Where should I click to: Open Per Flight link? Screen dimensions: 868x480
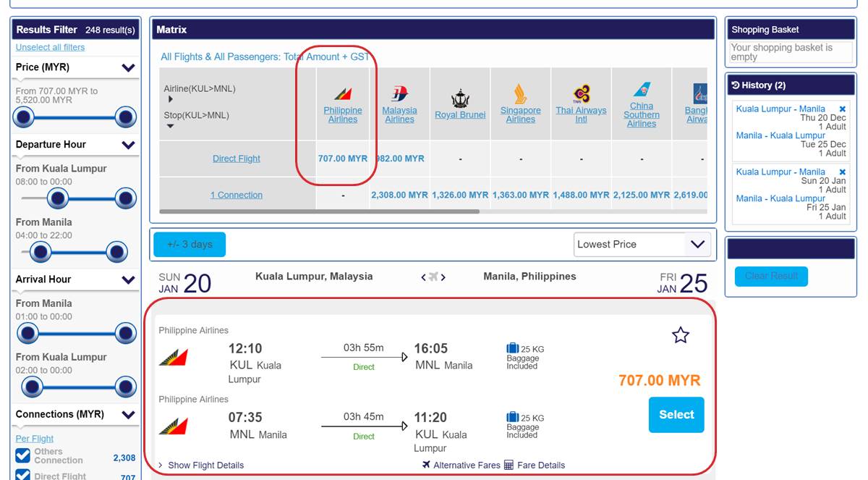point(35,439)
